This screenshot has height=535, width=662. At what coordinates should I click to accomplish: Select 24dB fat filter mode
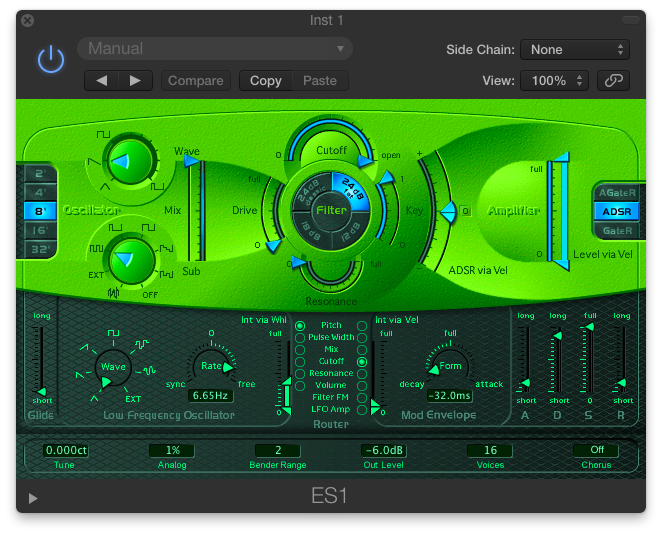point(351,191)
